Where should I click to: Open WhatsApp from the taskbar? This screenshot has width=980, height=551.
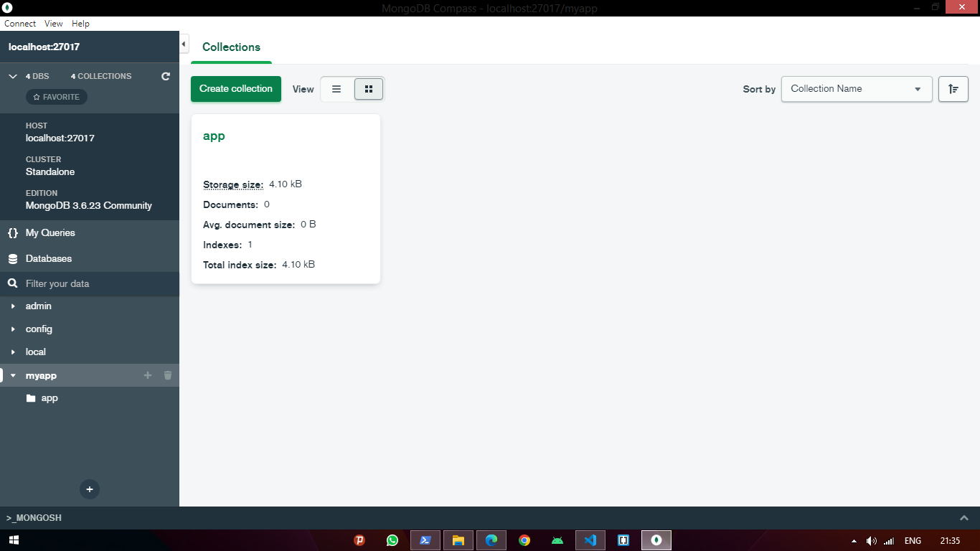pos(392,540)
